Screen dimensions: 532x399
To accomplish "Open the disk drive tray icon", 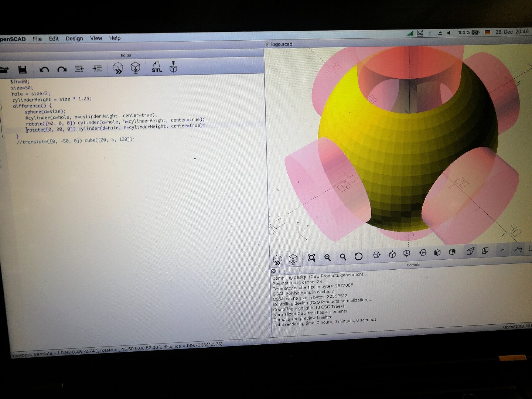I will coord(420,33).
